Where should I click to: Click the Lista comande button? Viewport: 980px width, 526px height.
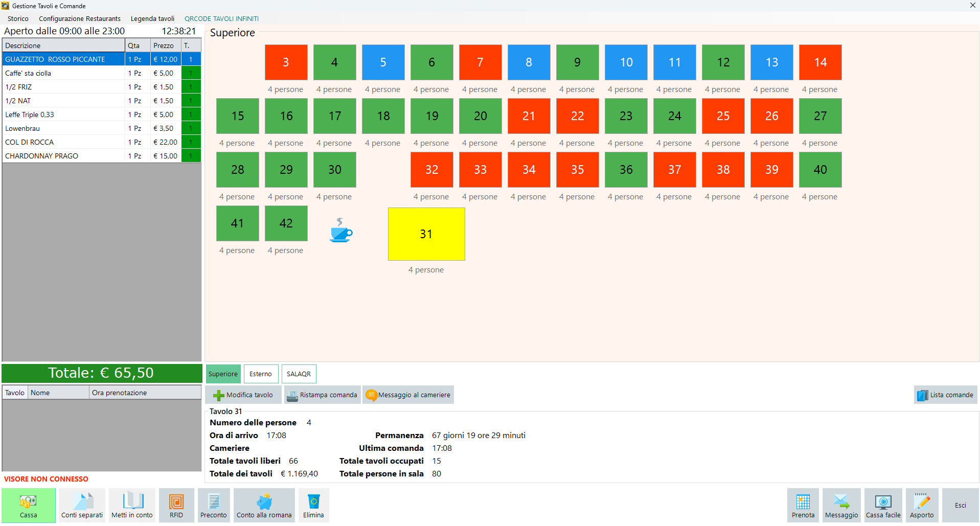(x=945, y=395)
